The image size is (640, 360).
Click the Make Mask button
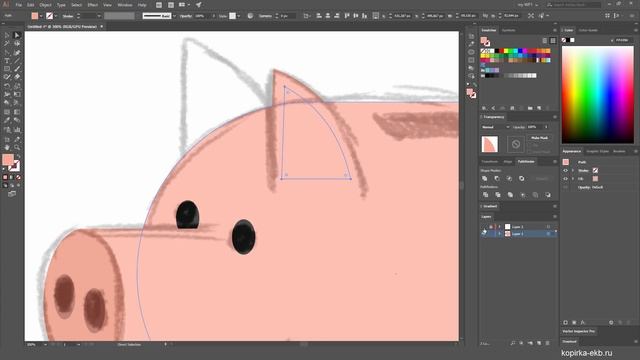[540, 138]
